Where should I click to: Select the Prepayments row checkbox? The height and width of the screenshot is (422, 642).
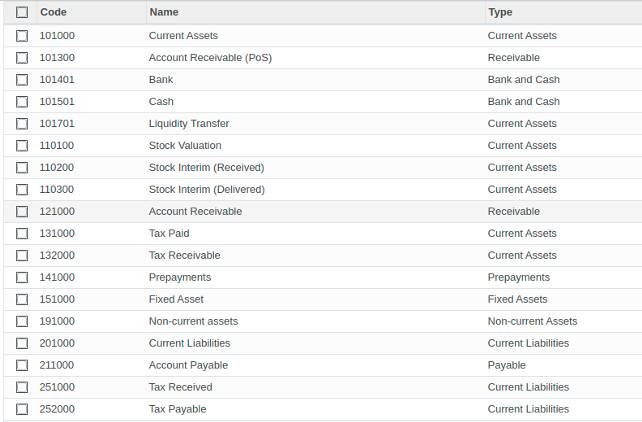tap(22, 278)
